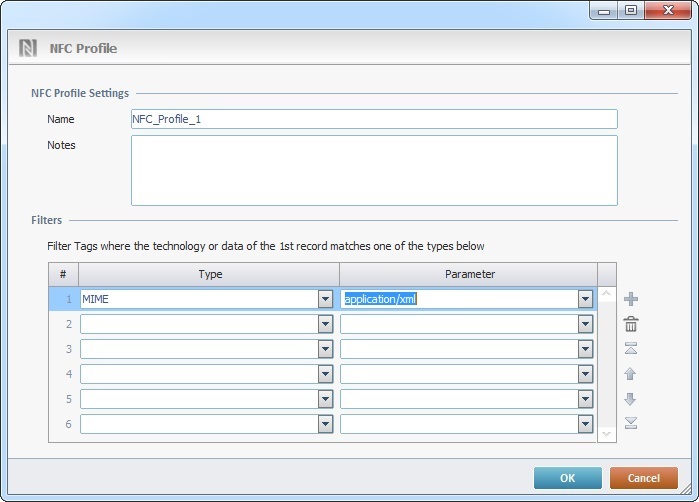Click the add filter plus icon

[x=630, y=299]
